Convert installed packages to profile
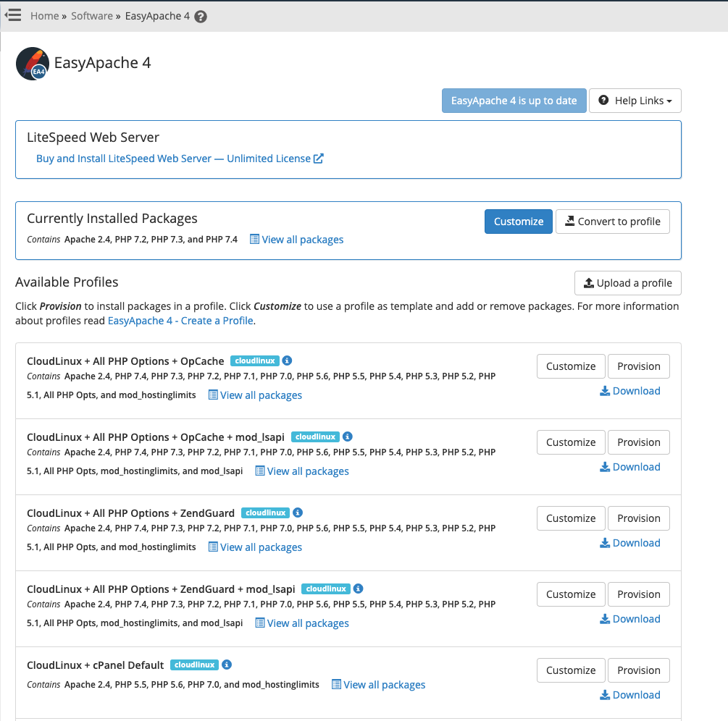 (613, 222)
